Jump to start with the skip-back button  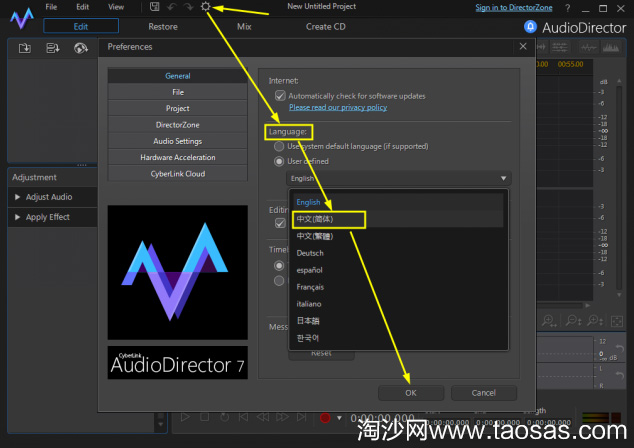coord(243,417)
